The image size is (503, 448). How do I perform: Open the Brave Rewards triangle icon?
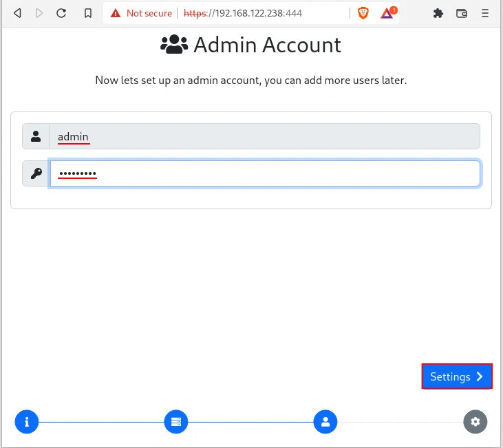[x=387, y=13]
